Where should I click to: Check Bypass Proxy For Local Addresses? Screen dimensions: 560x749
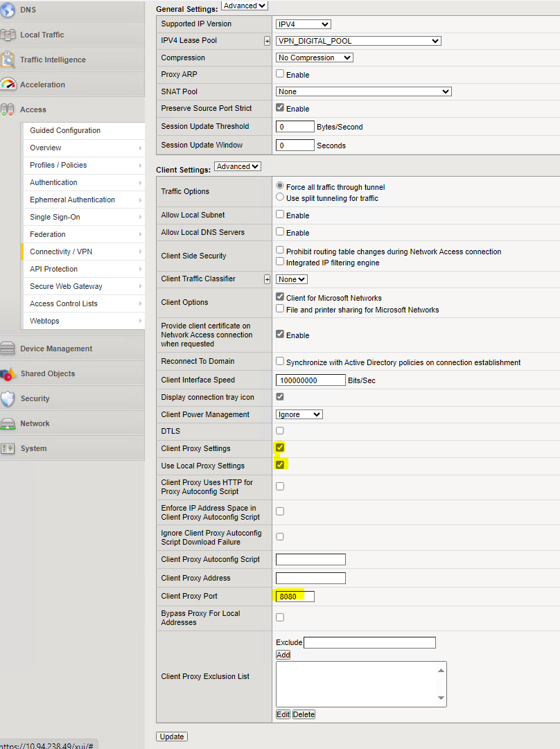280,617
